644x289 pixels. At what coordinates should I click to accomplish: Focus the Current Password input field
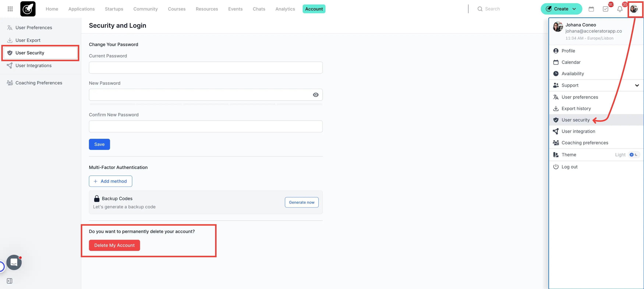206,67
